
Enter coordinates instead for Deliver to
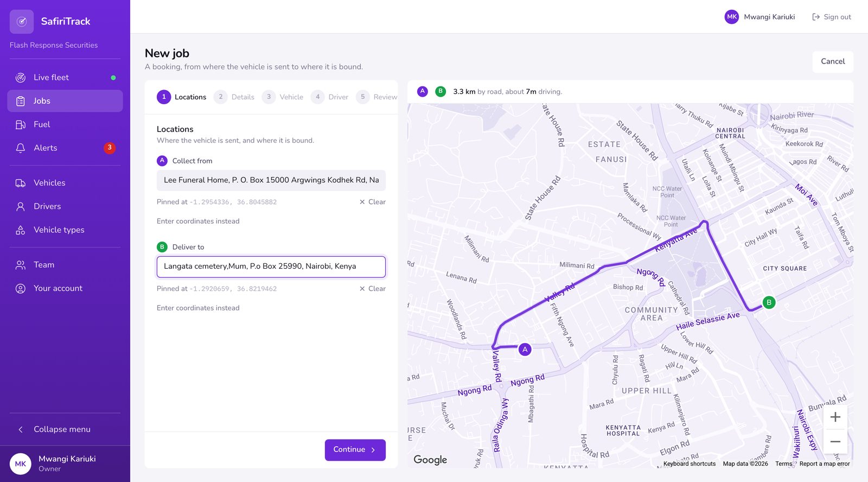point(198,308)
